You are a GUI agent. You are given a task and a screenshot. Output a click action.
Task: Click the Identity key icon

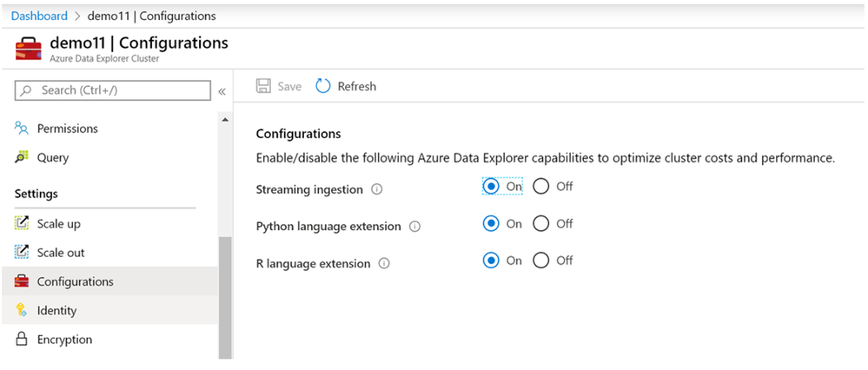coord(21,310)
